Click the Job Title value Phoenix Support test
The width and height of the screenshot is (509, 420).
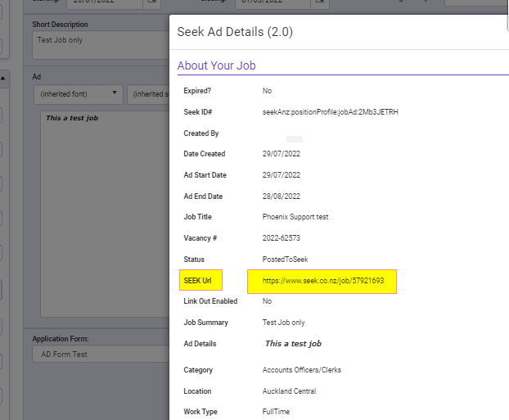click(x=295, y=217)
